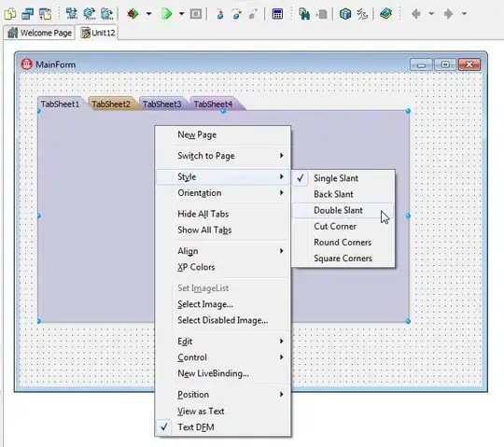Screen dimensions: 504x447
Task: Select the Square Corners style
Action: [343, 258]
